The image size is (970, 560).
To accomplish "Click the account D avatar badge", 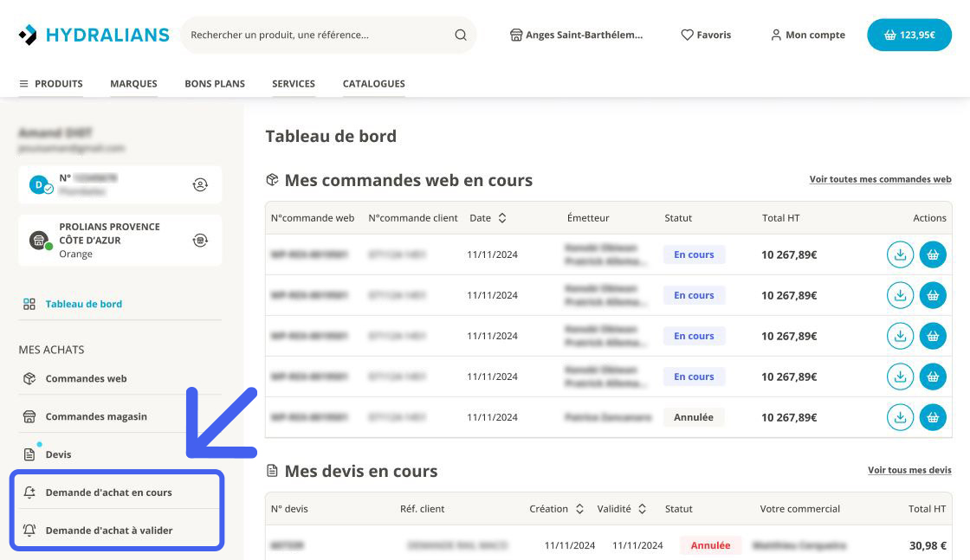I will (39, 184).
